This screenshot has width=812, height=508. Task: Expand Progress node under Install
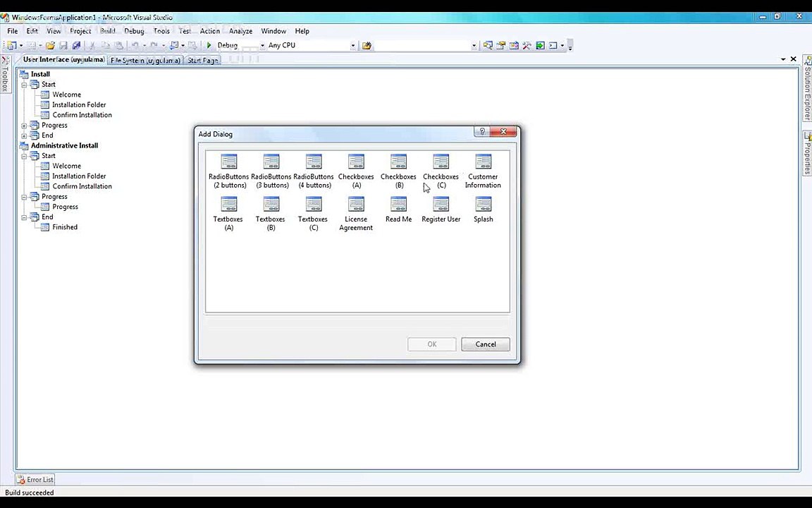coord(24,126)
